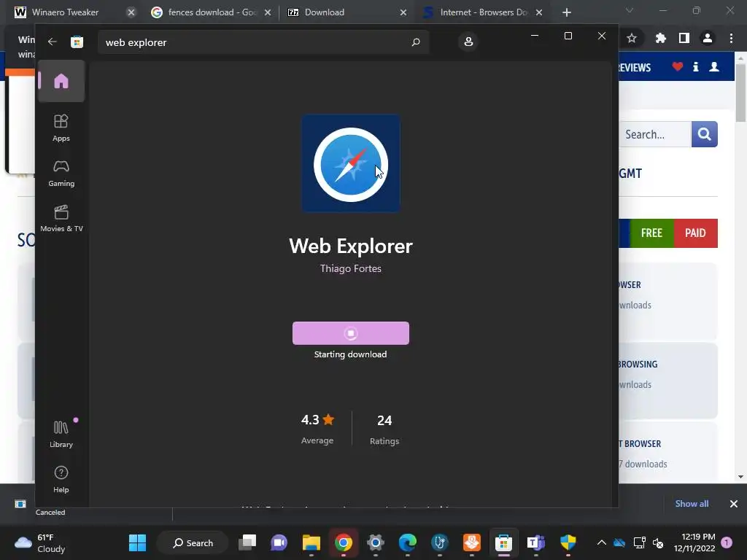Open the Library in Microsoft Store
Image resolution: width=747 pixels, height=560 pixels.
(61, 434)
